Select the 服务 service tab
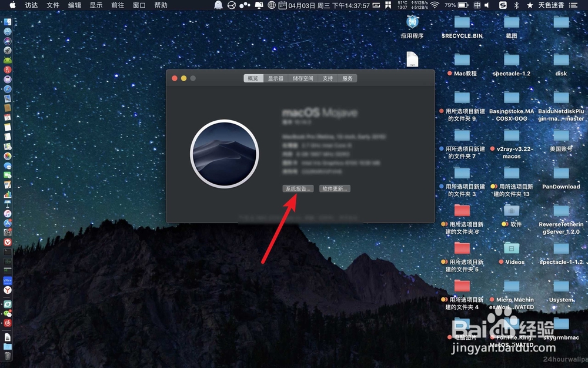The width and height of the screenshot is (588, 368). tap(348, 78)
